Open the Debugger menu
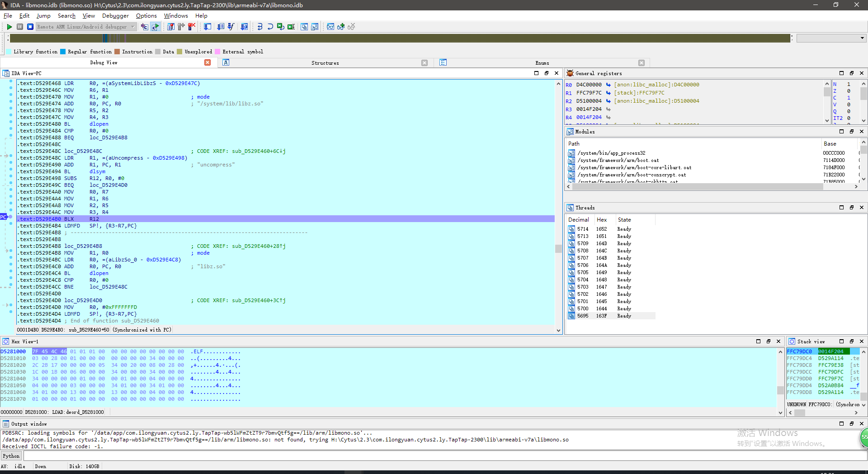The image size is (868, 474). 115,15
